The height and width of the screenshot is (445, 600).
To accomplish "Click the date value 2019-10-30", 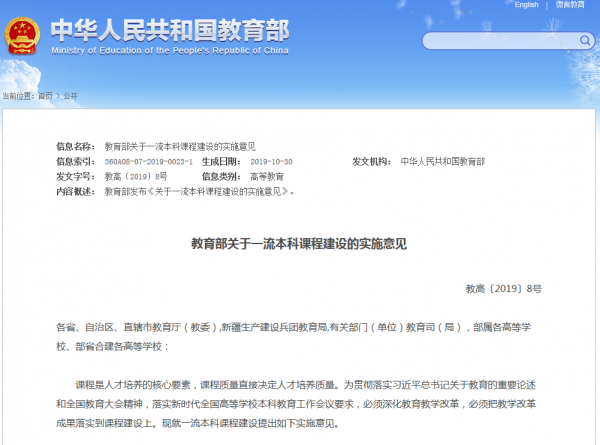I will (271, 161).
